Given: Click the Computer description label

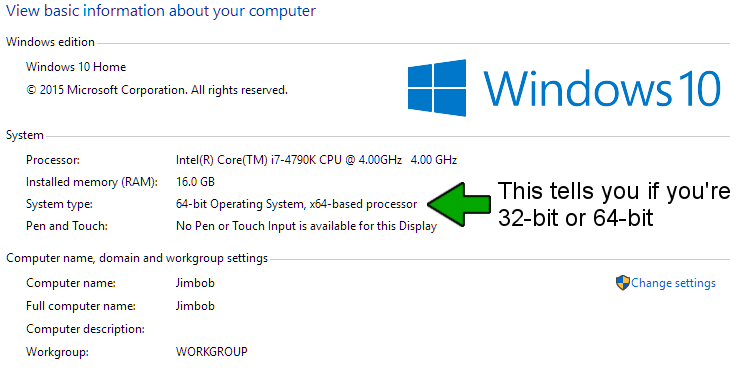Looking at the screenshot, I should coord(85,329).
